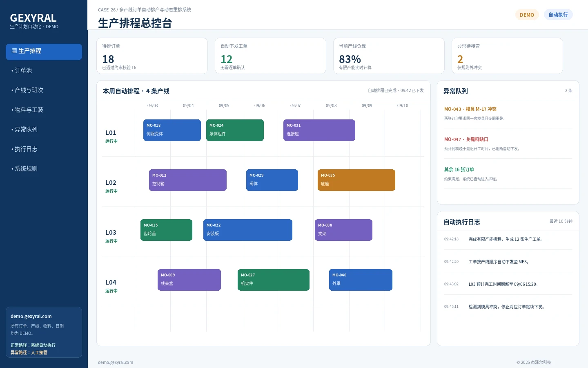
Task: Click the L03 production line label
Action: (111, 233)
